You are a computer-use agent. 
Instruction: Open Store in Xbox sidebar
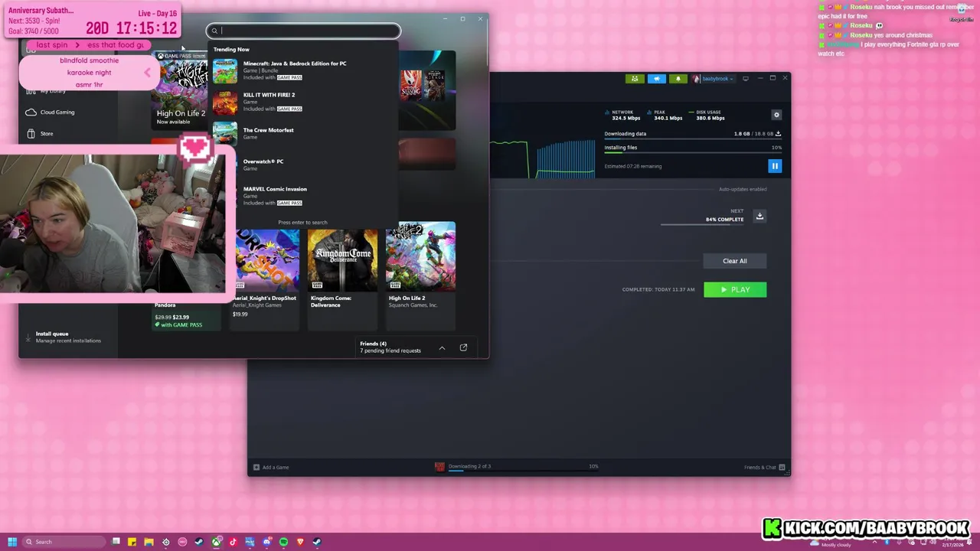click(47, 134)
